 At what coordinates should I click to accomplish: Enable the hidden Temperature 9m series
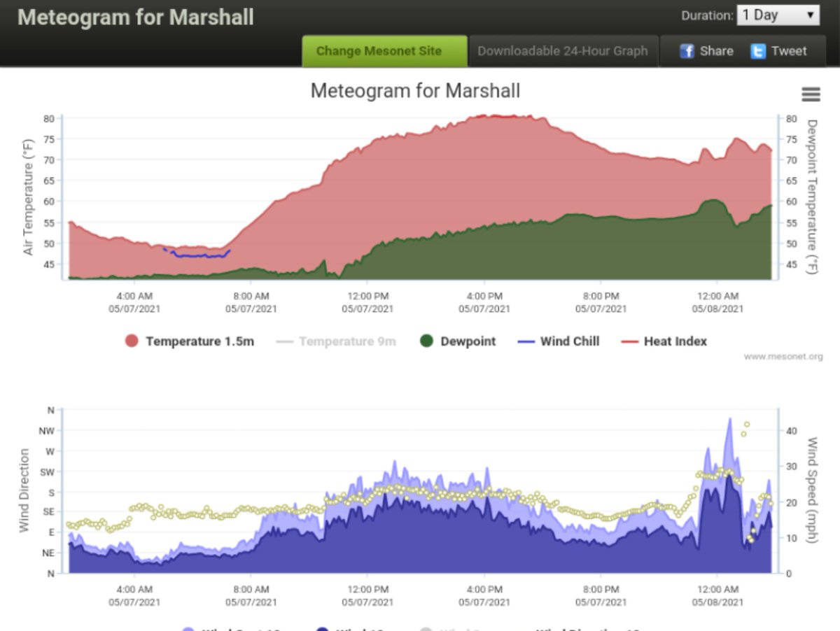336,341
